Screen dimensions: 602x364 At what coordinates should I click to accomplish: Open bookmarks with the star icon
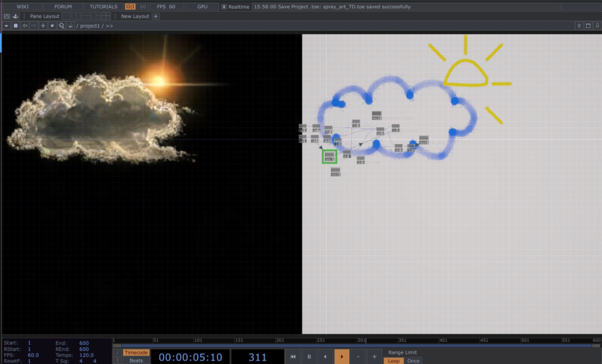[x=52, y=26]
